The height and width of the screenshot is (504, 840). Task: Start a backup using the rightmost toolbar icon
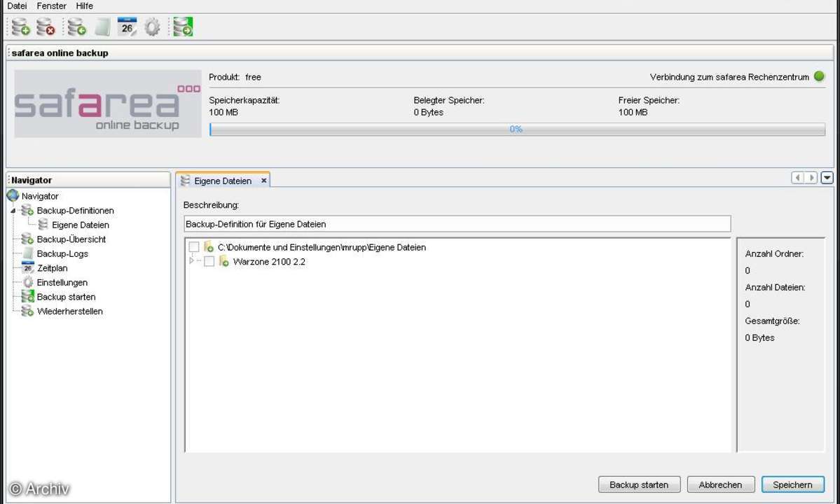coord(182,27)
